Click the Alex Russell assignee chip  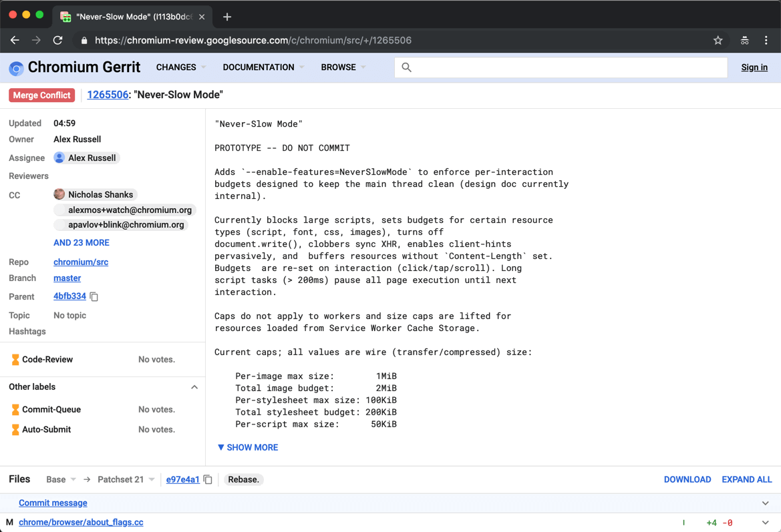pos(87,158)
